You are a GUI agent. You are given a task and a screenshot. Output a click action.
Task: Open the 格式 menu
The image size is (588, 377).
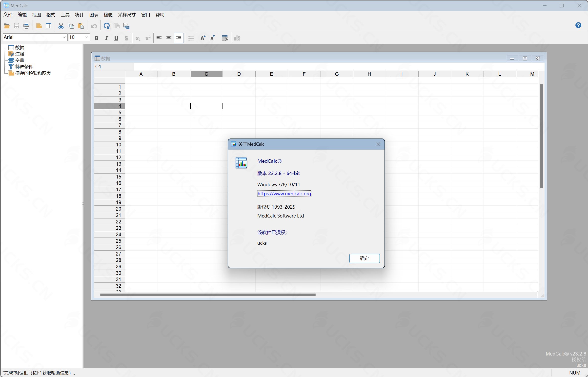(51, 15)
